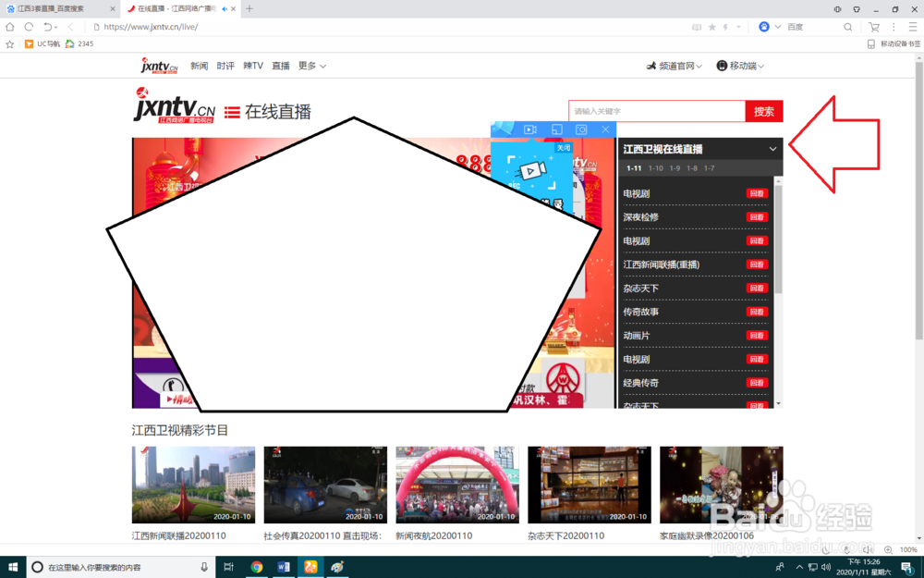
Task: Click 回看 for 经典传奇
Action: point(757,382)
